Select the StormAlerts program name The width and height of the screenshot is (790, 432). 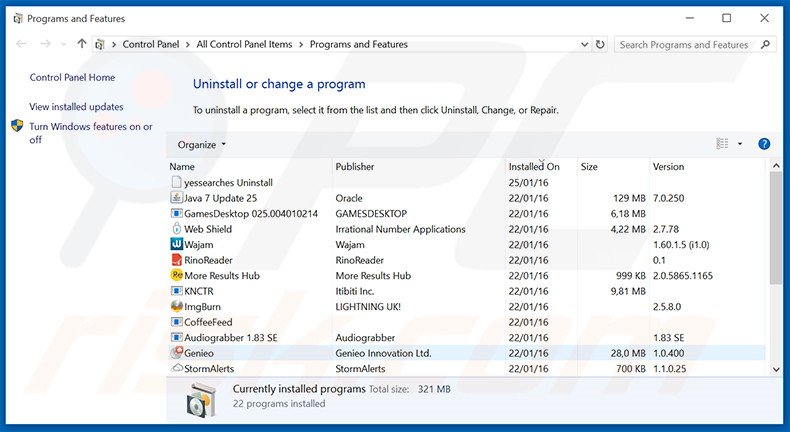(209, 368)
